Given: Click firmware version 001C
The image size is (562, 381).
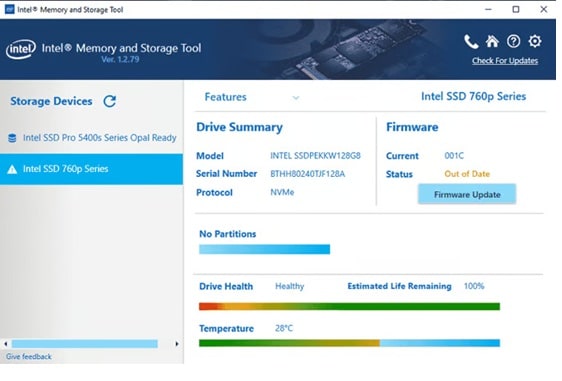Looking at the screenshot, I should (454, 156).
